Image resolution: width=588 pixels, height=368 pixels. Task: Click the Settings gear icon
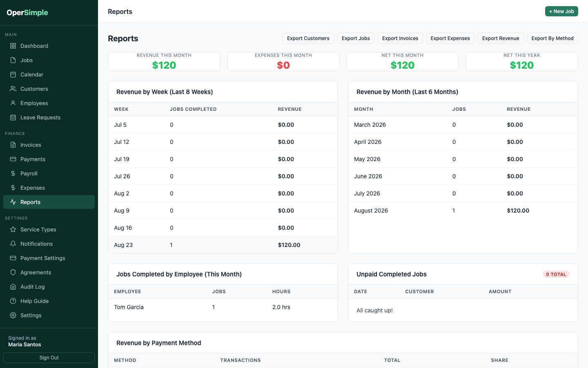pos(13,315)
